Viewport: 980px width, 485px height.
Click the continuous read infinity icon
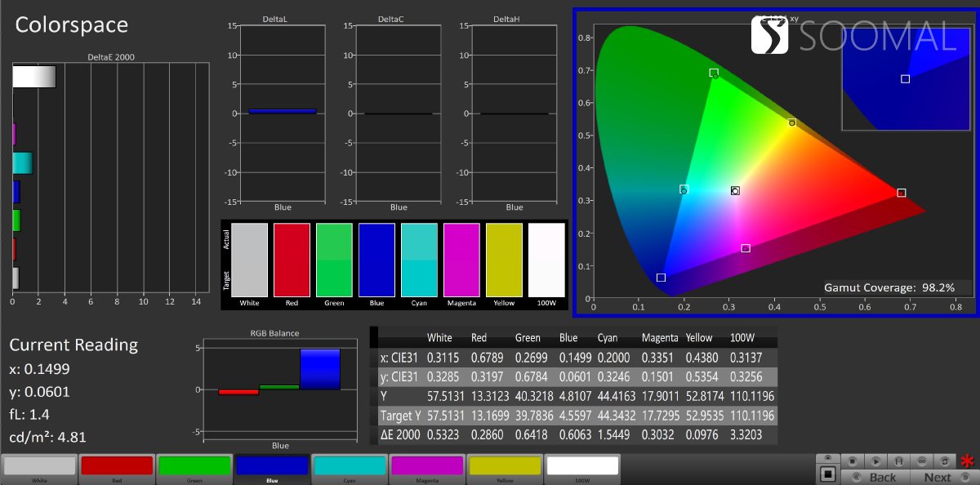pos(922,461)
